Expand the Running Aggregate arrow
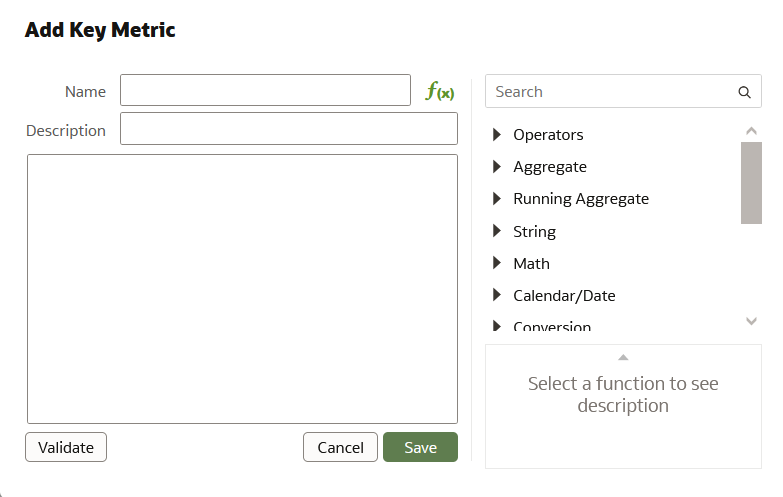The width and height of the screenshot is (783, 497). click(x=497, y=199)
